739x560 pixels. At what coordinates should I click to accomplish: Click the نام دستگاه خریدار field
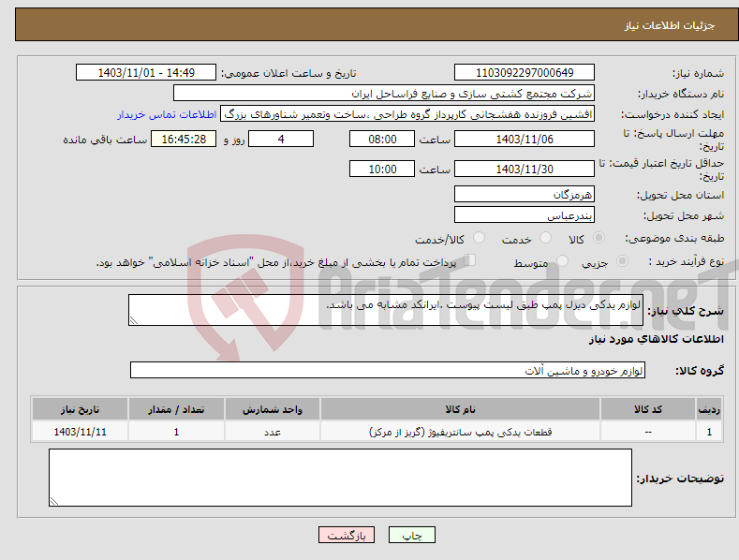(384, 94)
